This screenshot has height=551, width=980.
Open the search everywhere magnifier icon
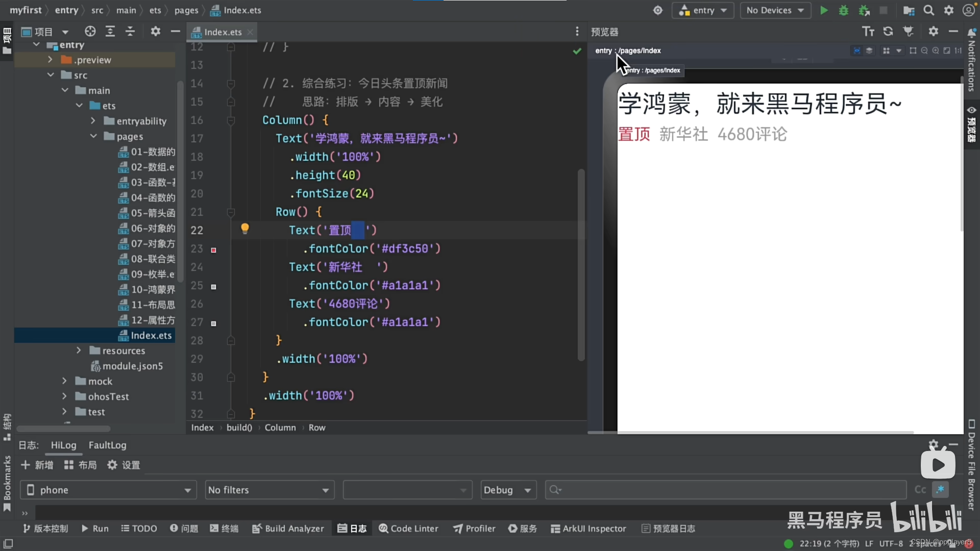929,10
